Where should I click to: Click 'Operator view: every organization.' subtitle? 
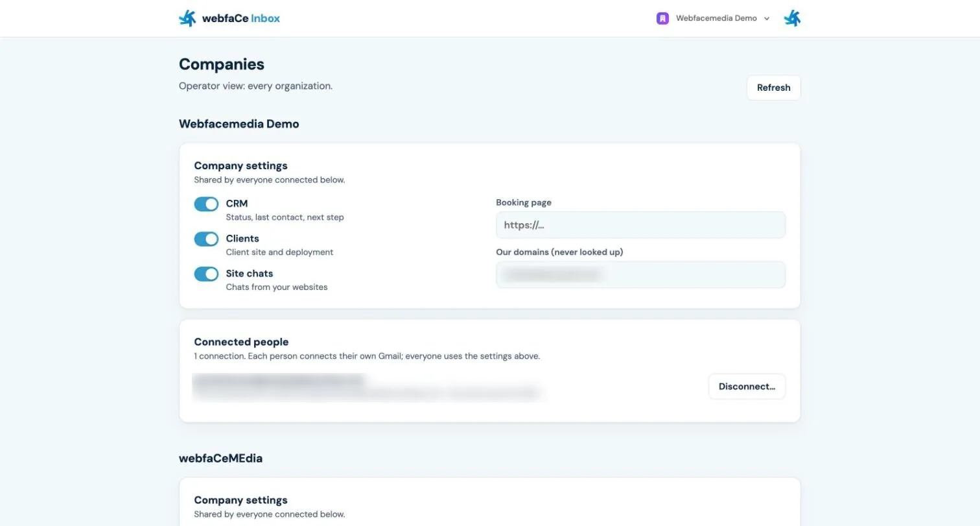click(255, 86)
